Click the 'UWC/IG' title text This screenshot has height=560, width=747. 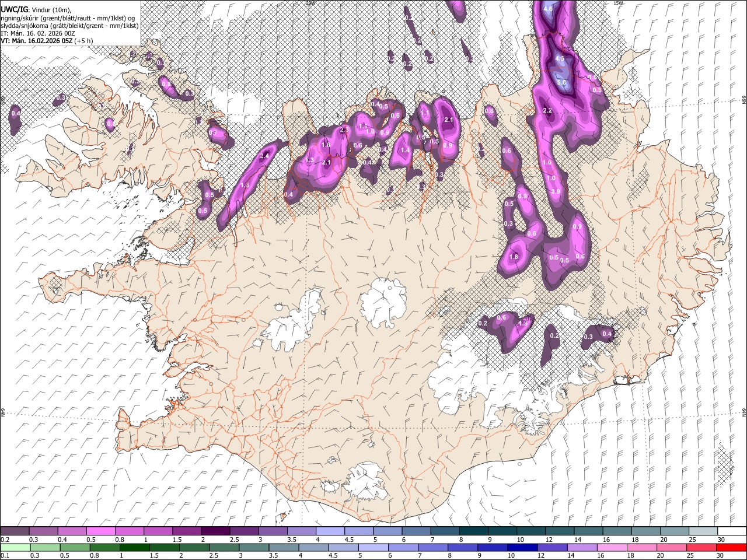pos(13,9)
